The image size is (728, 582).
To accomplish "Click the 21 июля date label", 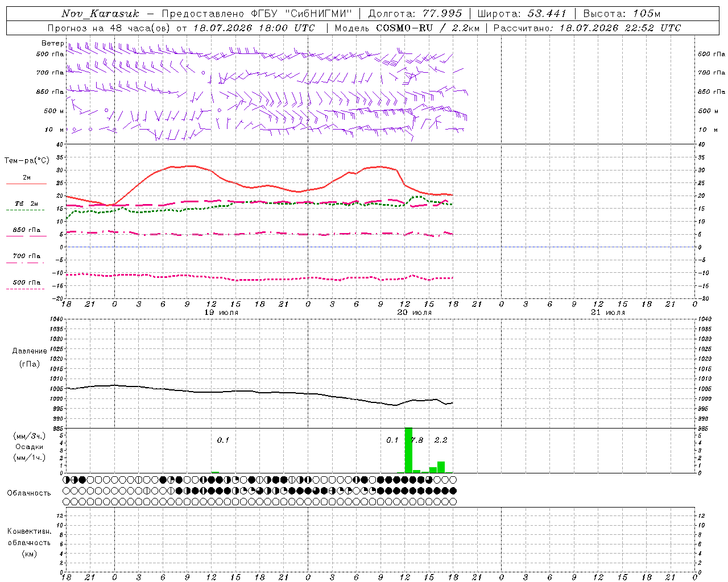I will point(608,313).
